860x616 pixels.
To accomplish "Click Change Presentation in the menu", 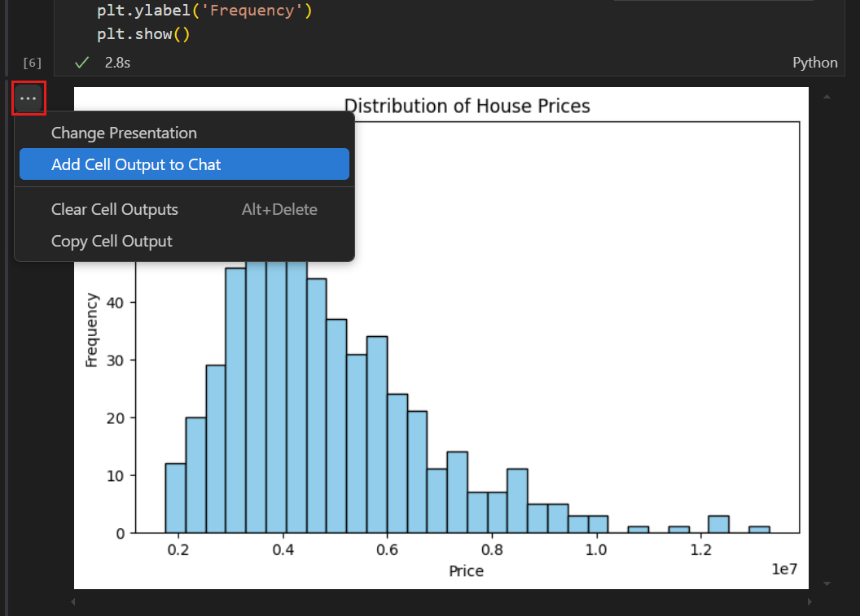I will pos(123,133).
